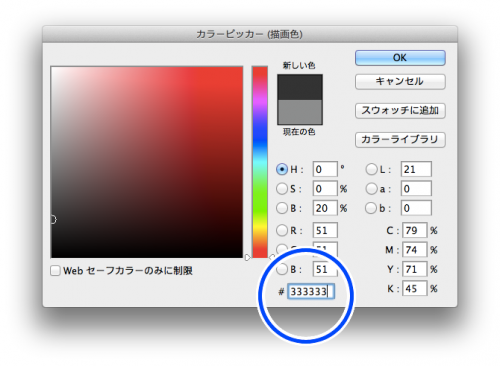Click the hex color field 333333
Screen dimensions: 500x366
point(311,291)
